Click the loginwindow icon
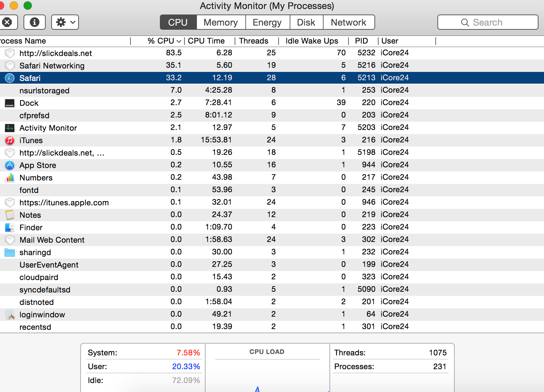This screenshot has height=392, width=544. [10, 315]
